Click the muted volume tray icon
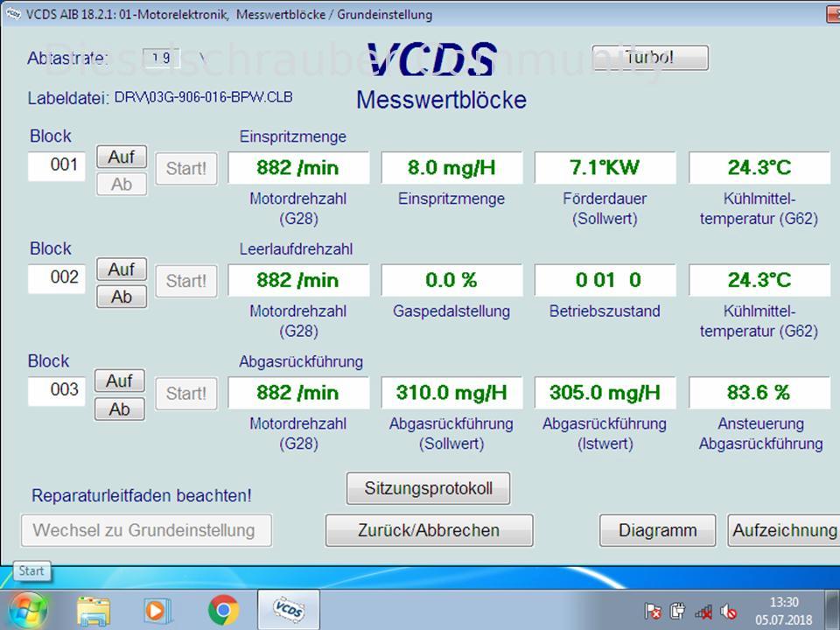The width and height of the screenshot is (840, 630). (729, 612)
